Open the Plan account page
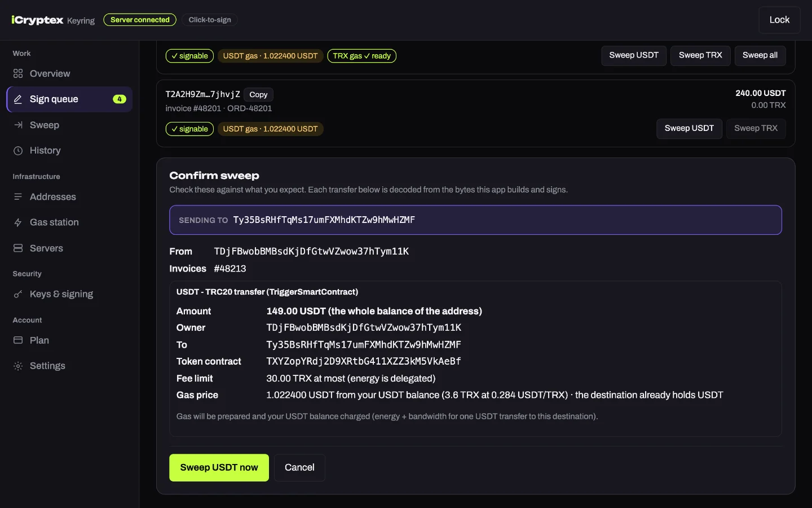 69,340
